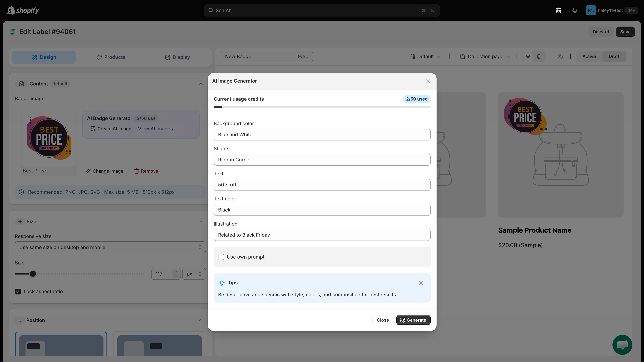Click the app icon beside Edit Label
This screenshot has width=644, height=362.
coord(13,32)
